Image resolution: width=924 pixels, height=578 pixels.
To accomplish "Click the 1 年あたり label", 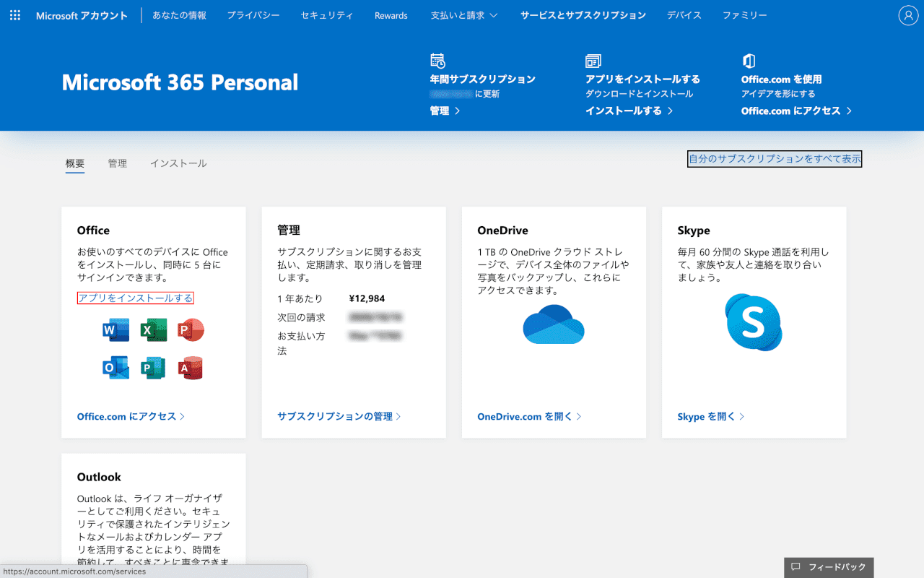I will [x=300, y=298].
